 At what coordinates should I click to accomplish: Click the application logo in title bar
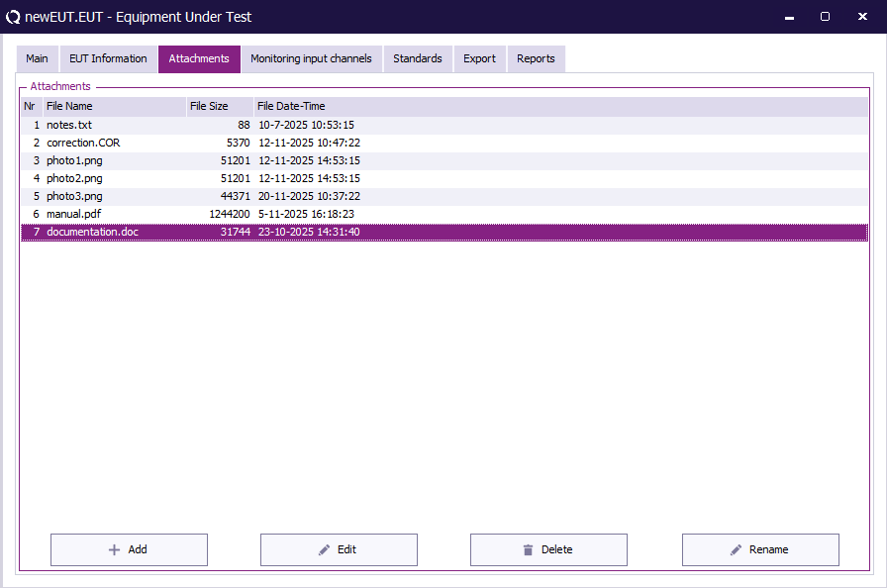tap(13, 17)
